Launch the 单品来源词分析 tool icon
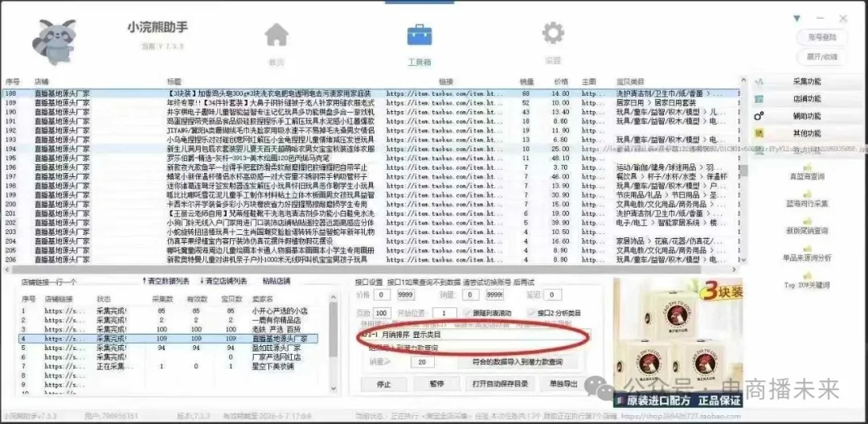 807,249
